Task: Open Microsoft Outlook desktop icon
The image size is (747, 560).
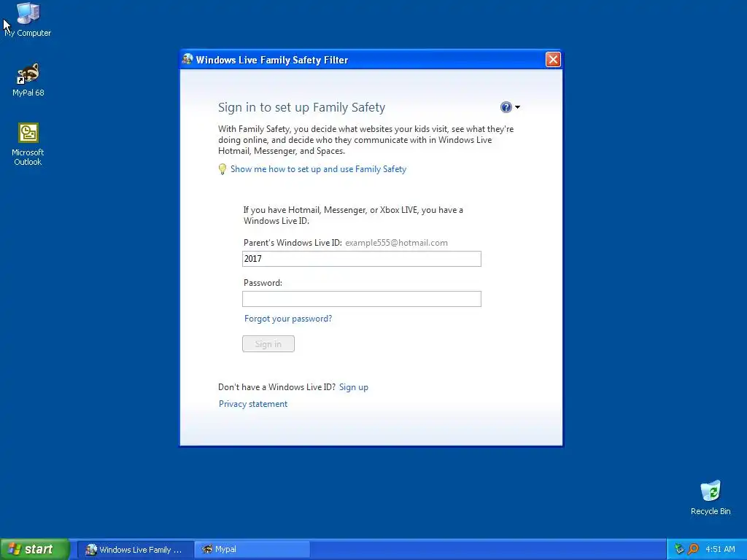Action: (28, 144)
